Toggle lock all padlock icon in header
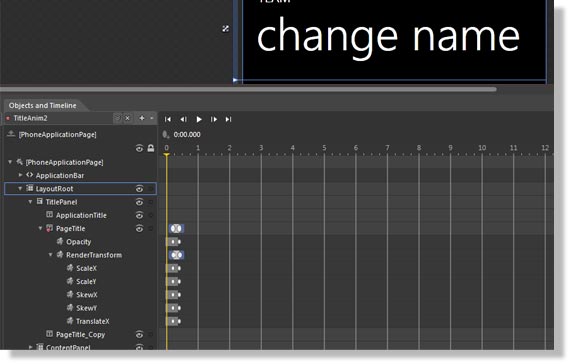 coord(151,148)
